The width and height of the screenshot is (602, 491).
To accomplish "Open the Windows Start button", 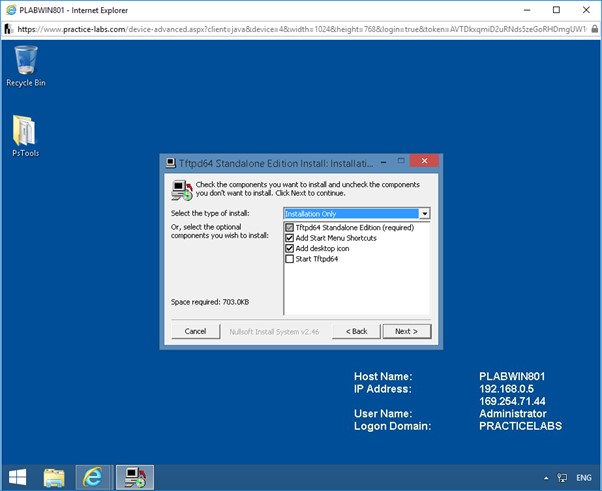I will (x=17, y=477).
